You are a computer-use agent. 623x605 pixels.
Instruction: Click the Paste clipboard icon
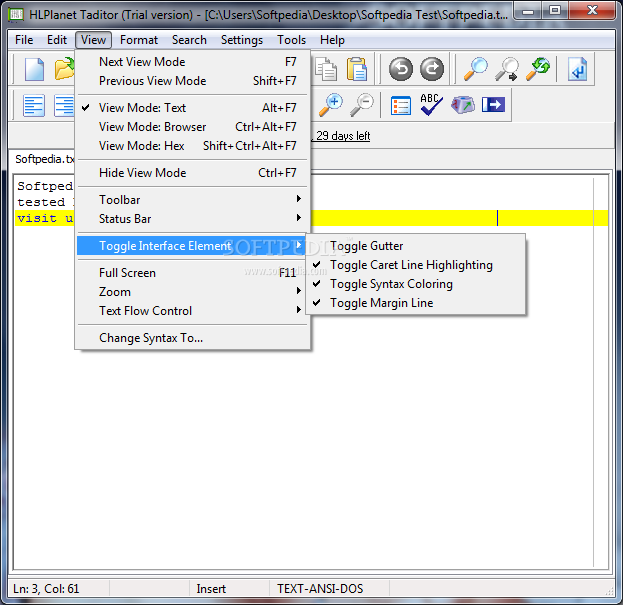click(x=356, y=70)
